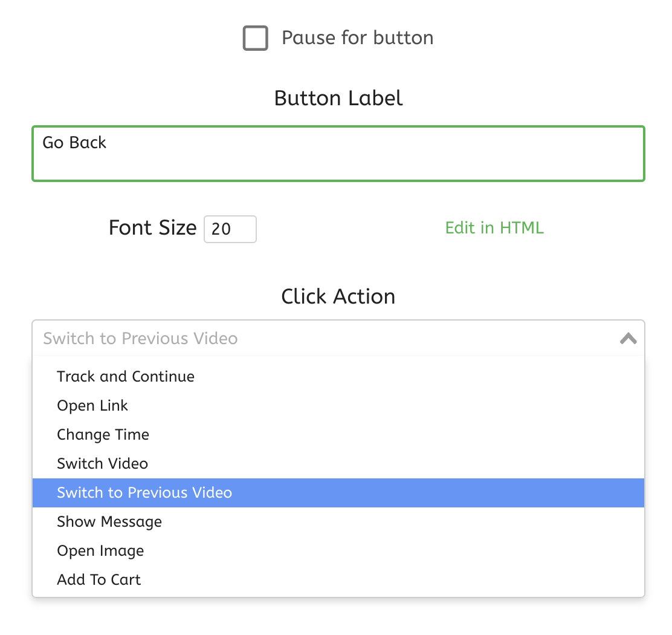Select the 'Switch Video' option
Image resolution: width=672 pixels, height=635 pixels.
point(102,464)
